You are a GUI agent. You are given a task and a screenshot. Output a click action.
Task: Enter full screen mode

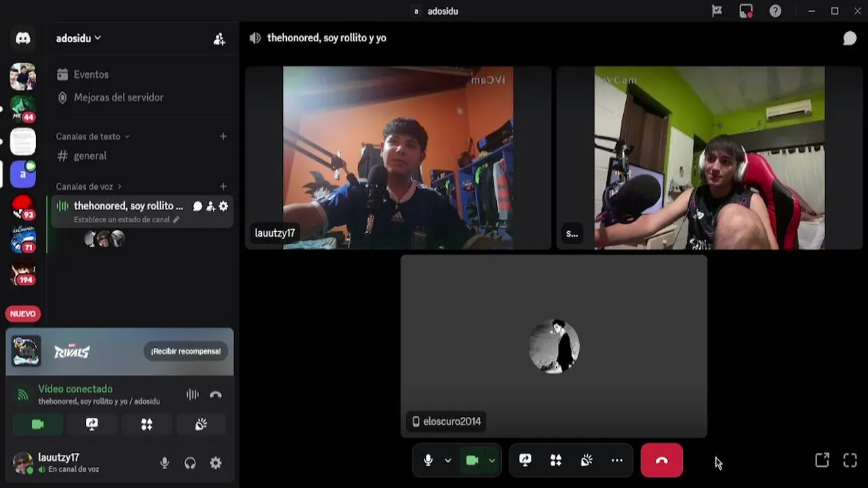[850, 460]
